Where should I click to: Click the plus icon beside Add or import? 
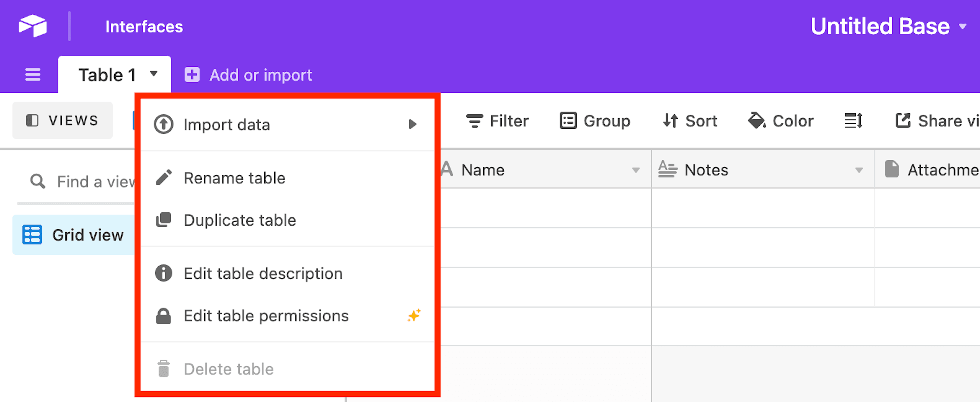192,75
